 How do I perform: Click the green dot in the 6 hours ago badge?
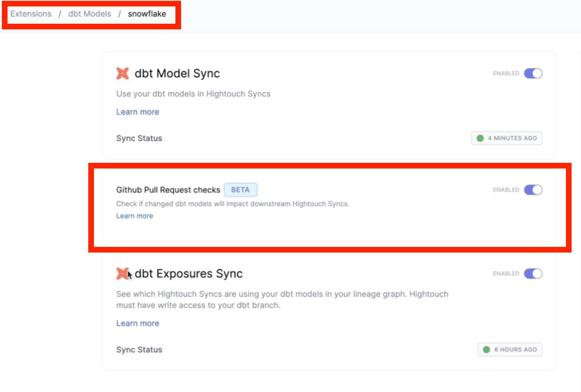pos(486,350)
